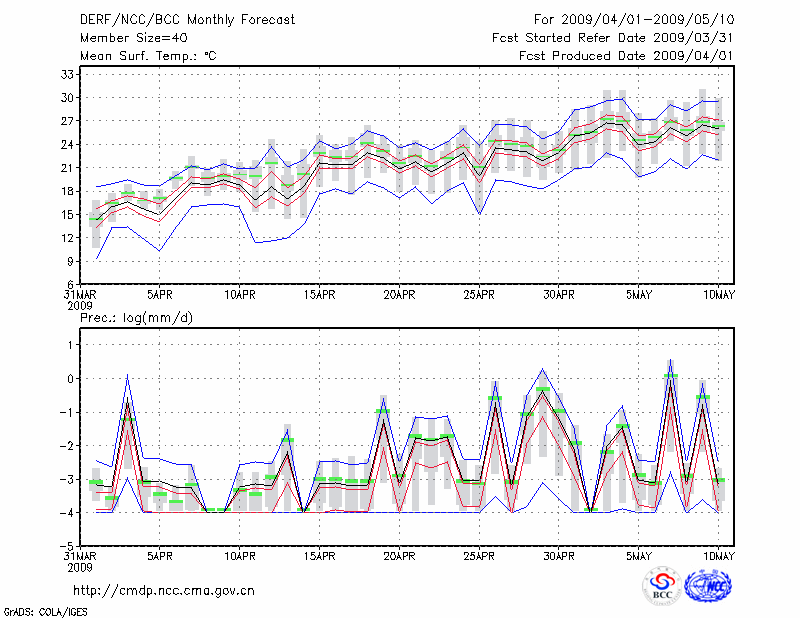The height and width of the screenshot is (618, 800).
Task: Select 15APR marker on temperature chart axis
Action: [319, 295]
